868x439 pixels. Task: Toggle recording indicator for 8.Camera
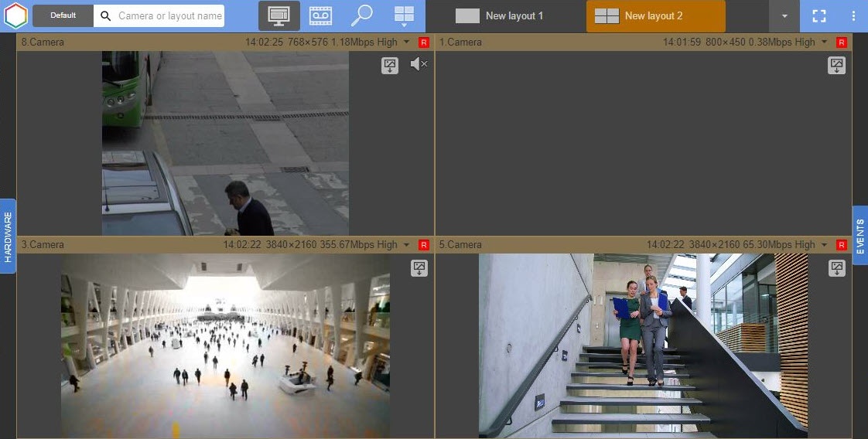(424, 43)
